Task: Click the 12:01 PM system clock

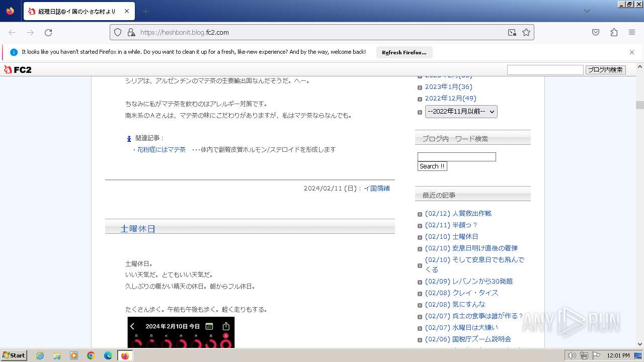Action: click(x=618, y=355)
